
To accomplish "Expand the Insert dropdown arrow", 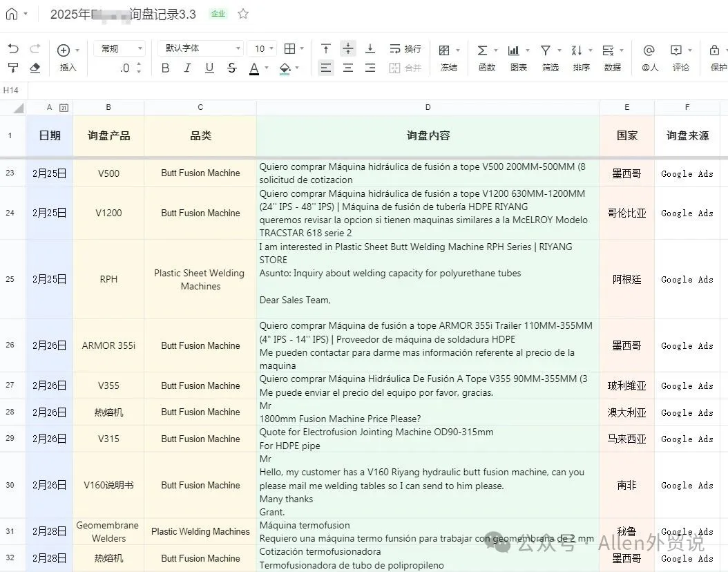I will (77, 50).
